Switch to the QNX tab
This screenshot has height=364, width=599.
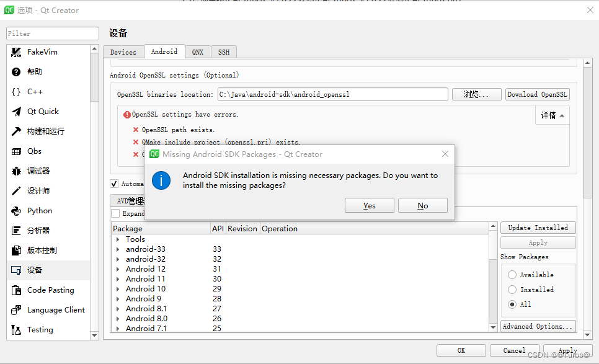198,52
